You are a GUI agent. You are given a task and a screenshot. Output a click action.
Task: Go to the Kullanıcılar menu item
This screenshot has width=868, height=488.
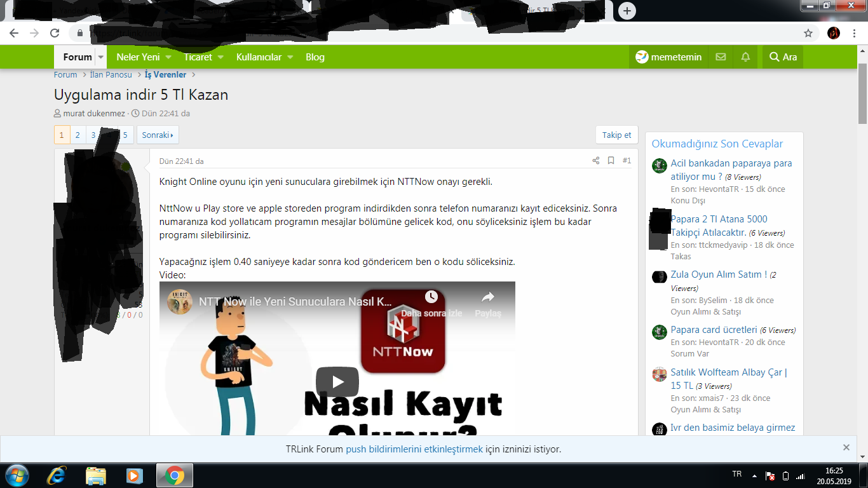coord(259,57)
